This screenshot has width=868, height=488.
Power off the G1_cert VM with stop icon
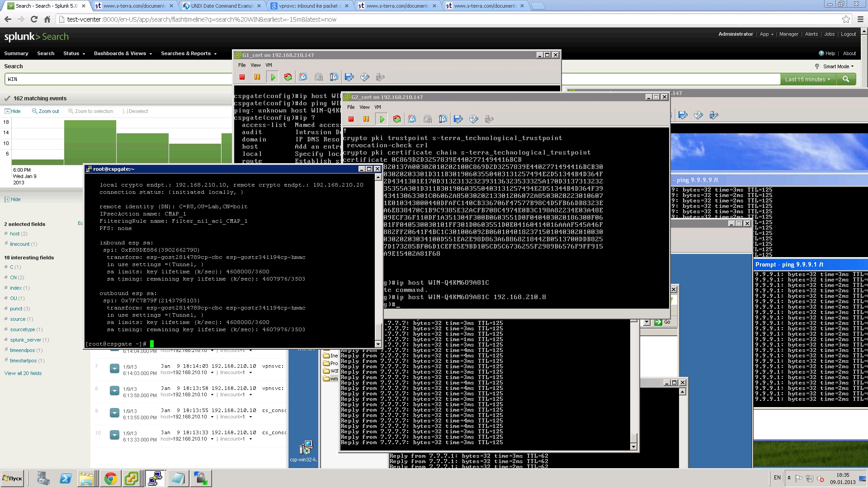coord(242,77)
